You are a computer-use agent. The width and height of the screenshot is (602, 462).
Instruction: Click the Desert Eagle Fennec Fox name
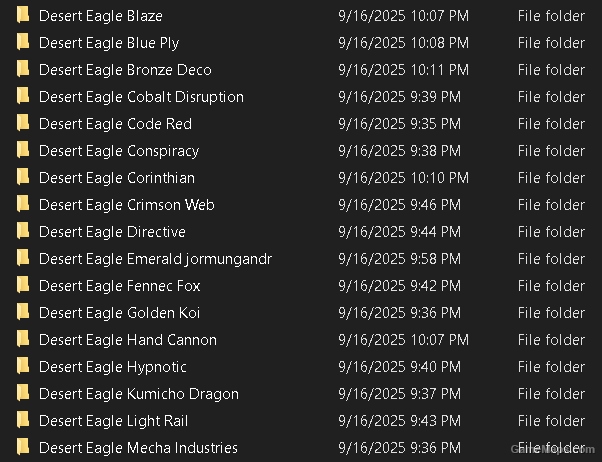[x=120, y=286]
